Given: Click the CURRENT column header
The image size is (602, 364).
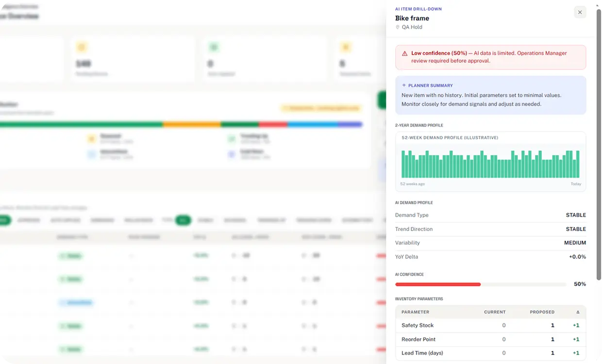Looking at the screenshot, I should [x=495, y=312].
